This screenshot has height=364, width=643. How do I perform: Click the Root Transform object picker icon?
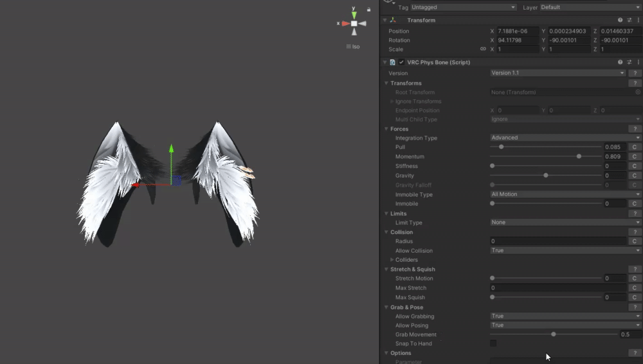[x=637, y=92]
